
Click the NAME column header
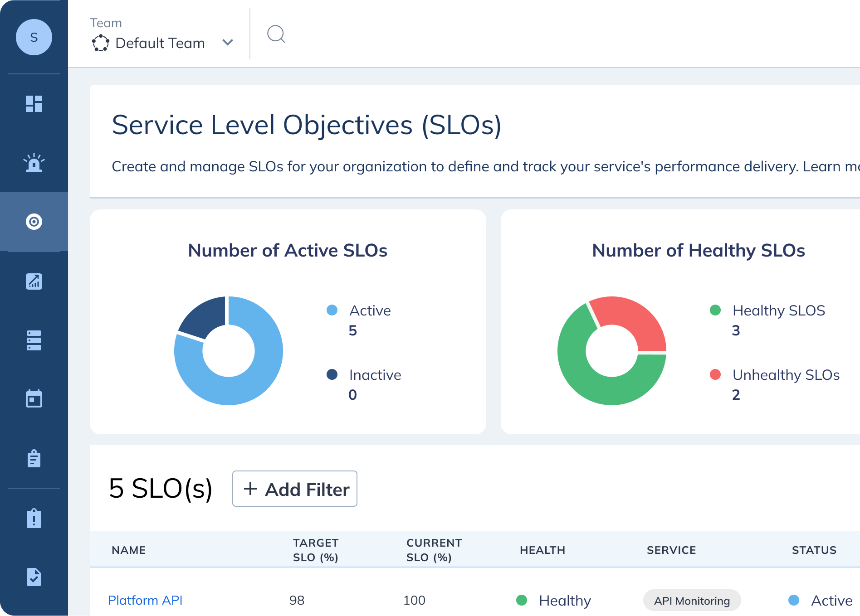point(128,550)
